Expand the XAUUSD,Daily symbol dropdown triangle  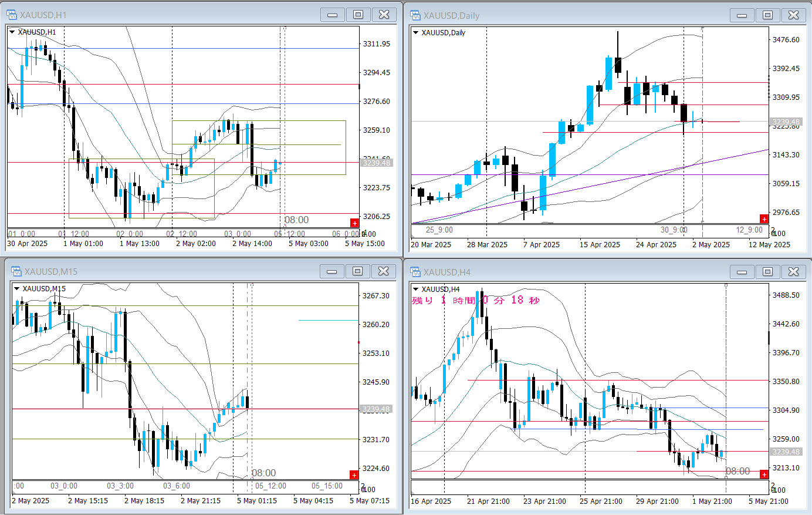415,32
